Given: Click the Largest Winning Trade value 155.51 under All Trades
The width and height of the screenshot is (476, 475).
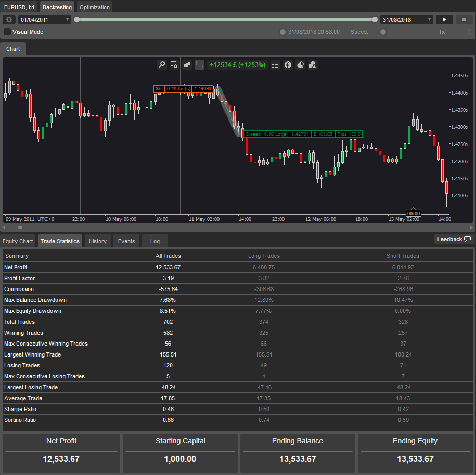Looking at the screenshot, I should coord(168,354).
